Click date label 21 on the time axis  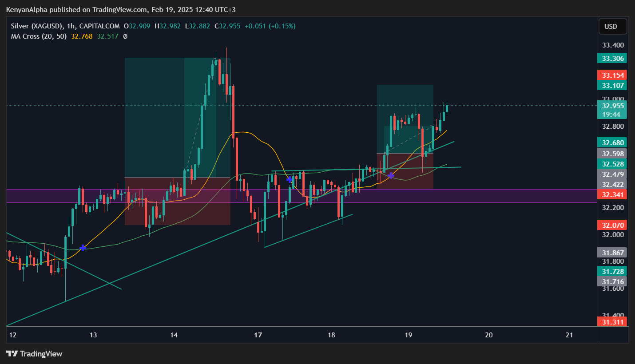pyautogui.click(x=570, y=335)
